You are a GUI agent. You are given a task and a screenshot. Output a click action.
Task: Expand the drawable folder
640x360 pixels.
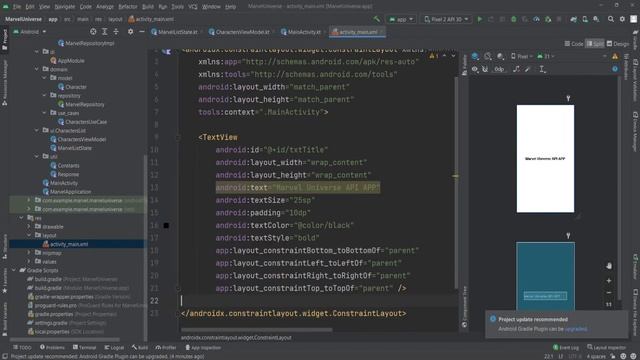tap(29, 227)
